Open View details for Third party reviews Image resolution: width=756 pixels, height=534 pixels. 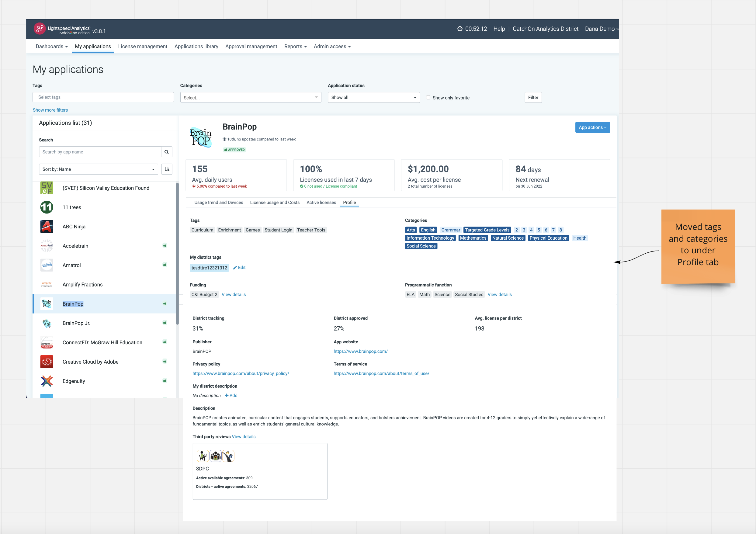244,437
